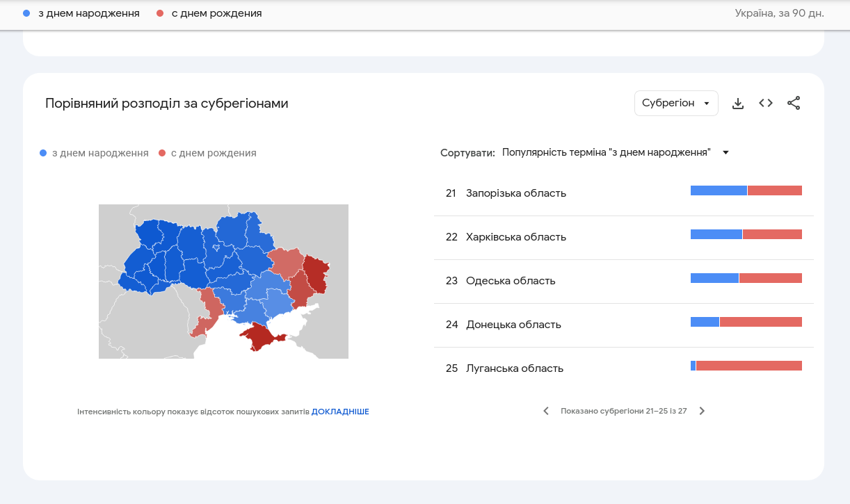Click с днем рождения term in header
The image size is (850, 504).
pos(216,13)
